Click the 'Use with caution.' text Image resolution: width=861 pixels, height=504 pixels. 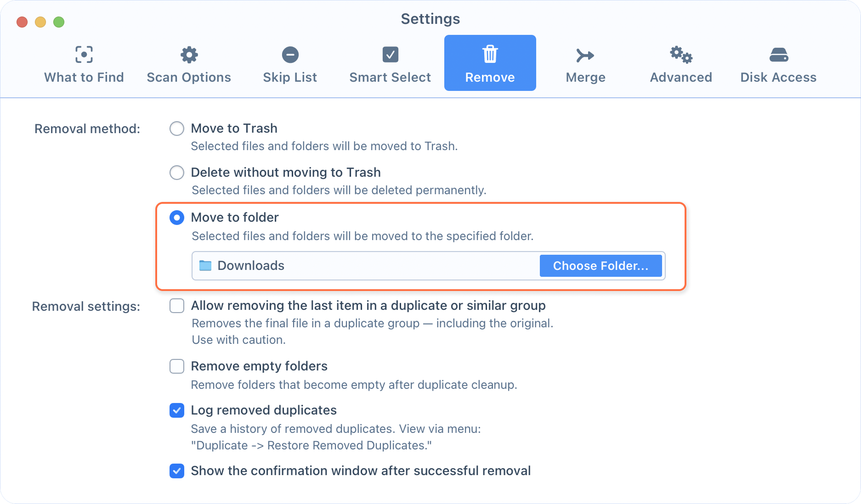coord(238,340)
